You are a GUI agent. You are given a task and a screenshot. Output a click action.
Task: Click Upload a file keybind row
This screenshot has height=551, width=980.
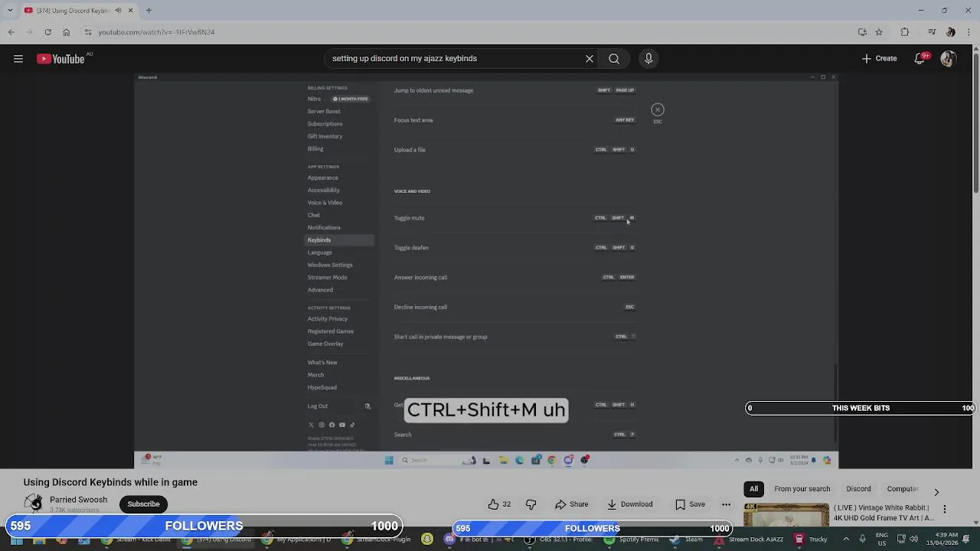514,150
